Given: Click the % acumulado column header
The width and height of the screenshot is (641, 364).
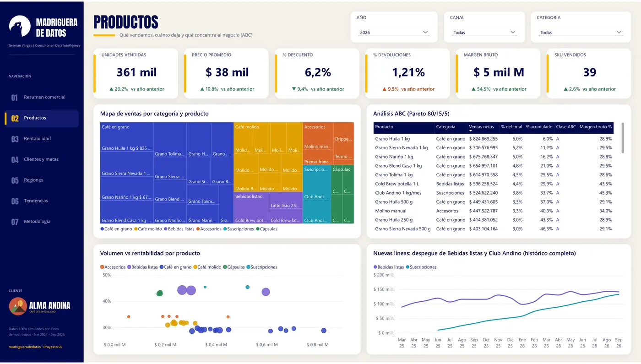Looking at the screenshot, I should [538, 127].
